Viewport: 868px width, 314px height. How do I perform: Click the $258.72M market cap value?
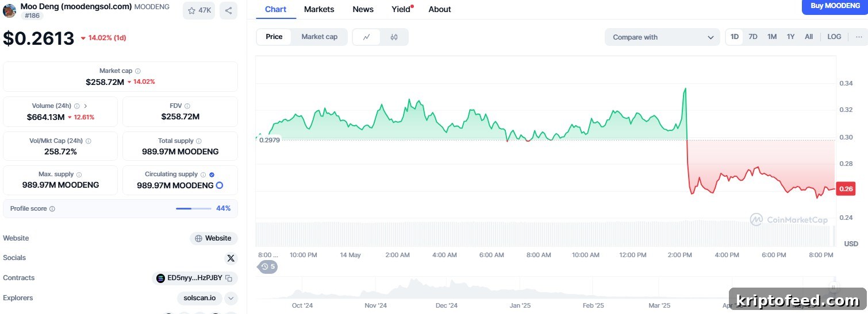coord(105,82)
